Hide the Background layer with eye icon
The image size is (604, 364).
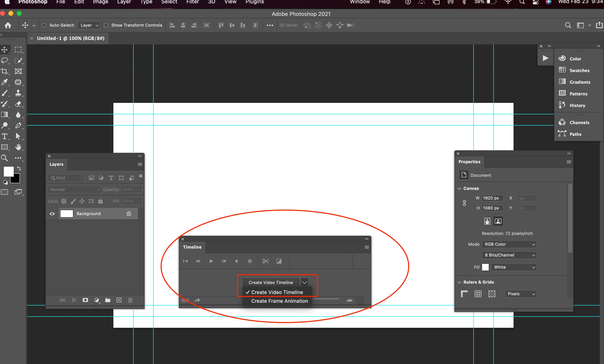point(52,214)
